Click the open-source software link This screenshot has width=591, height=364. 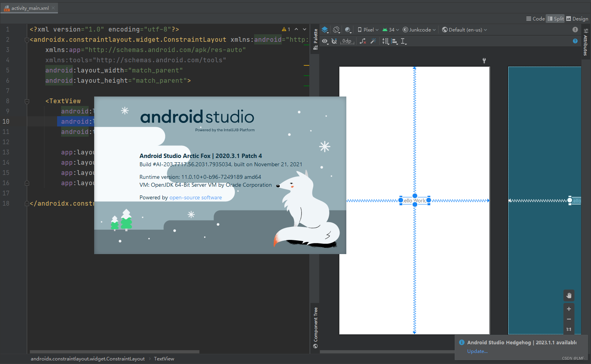pyautogui.click(x=195, y=197)
